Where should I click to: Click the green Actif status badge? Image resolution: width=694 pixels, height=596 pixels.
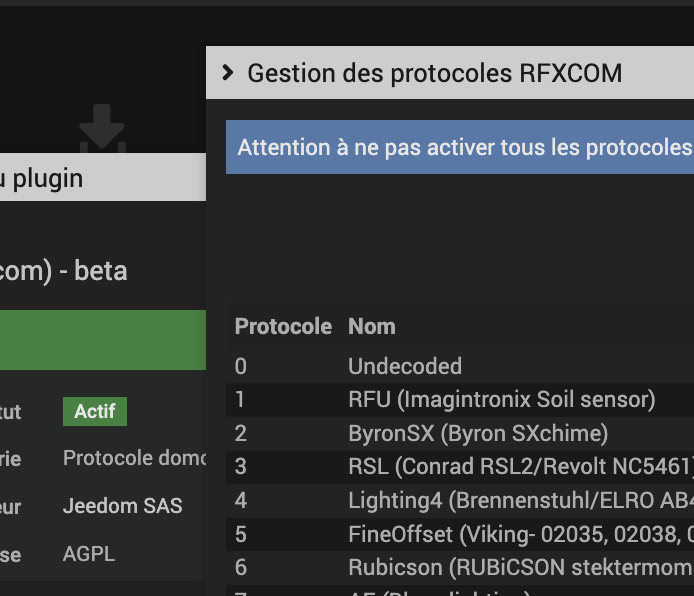95,411
